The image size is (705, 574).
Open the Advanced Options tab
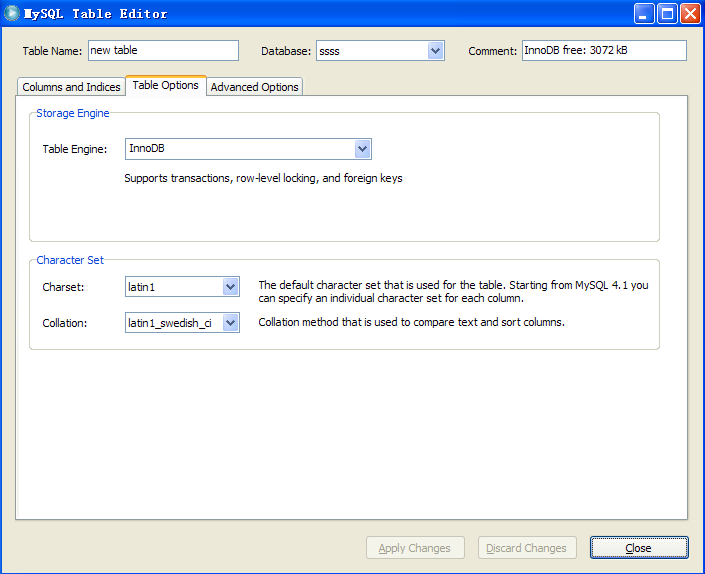[x=254, y=87]
